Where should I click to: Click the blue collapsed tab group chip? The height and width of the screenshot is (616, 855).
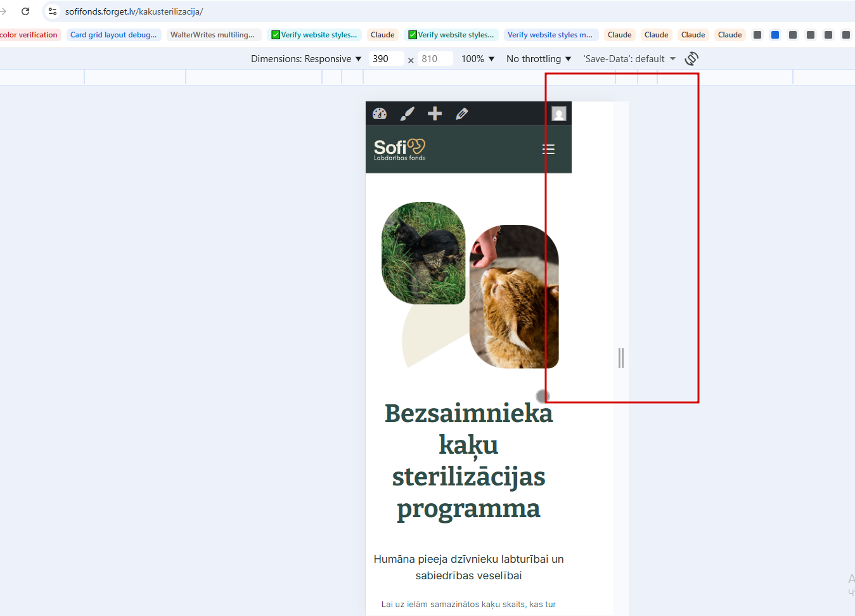coord(775,35)
